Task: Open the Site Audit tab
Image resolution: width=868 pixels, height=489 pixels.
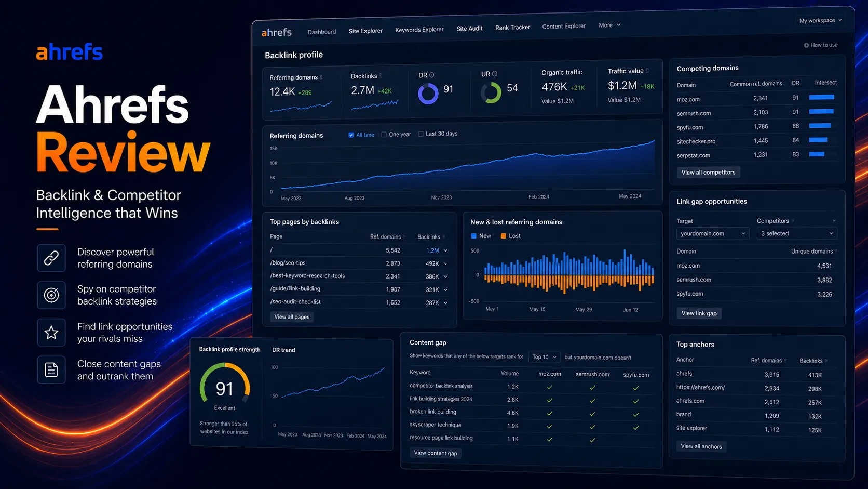Action: click(x=469, y=29)
